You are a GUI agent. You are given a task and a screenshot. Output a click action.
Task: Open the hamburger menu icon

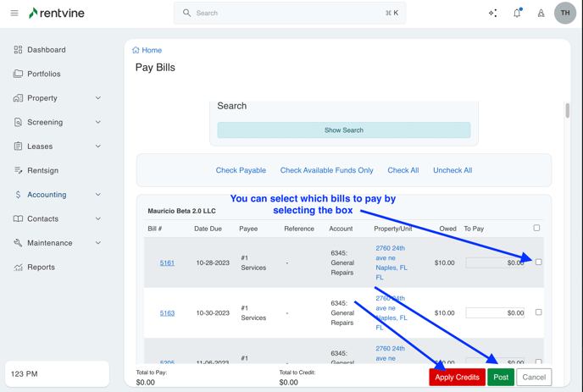point(14,14)
